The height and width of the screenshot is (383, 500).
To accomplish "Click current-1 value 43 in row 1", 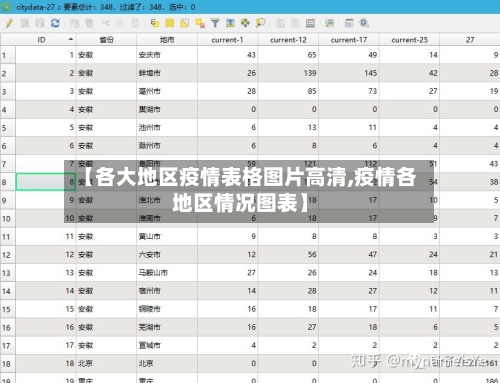I will (227, 55).
